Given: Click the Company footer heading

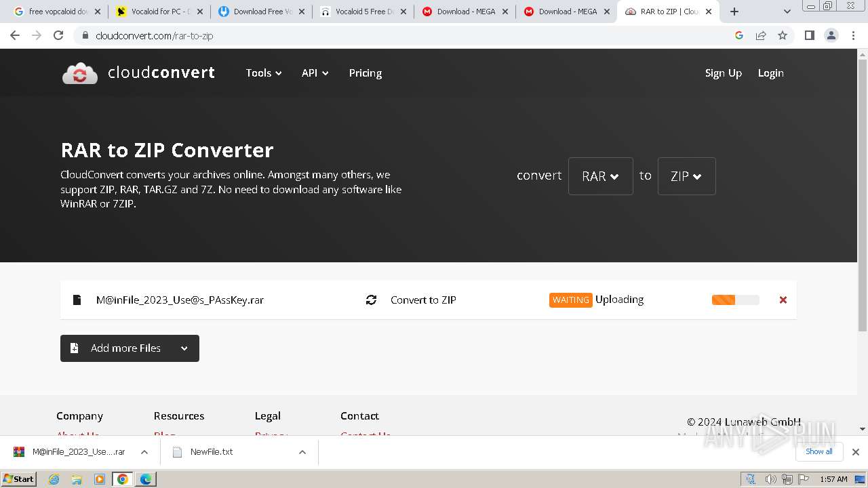Looking at the screenshot, I should tap(79, 416).
